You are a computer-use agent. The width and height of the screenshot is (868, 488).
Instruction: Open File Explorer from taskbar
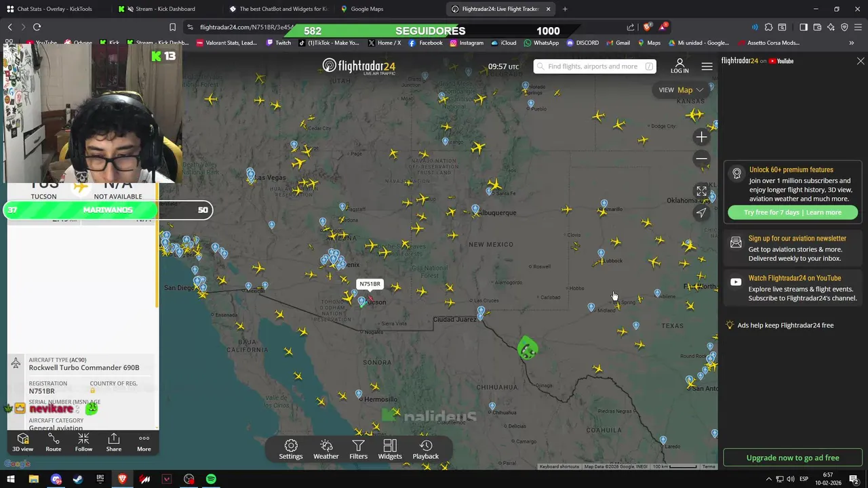click(33, 479)
